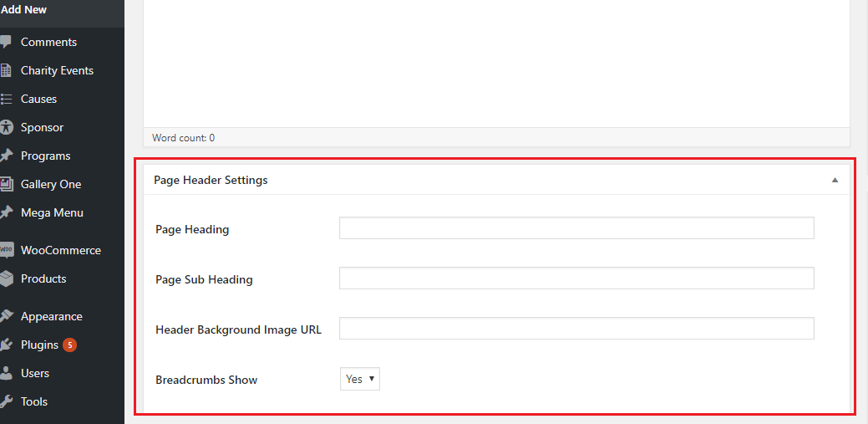
Task: Click the WooCommerce logo icon
Action: 6,250
